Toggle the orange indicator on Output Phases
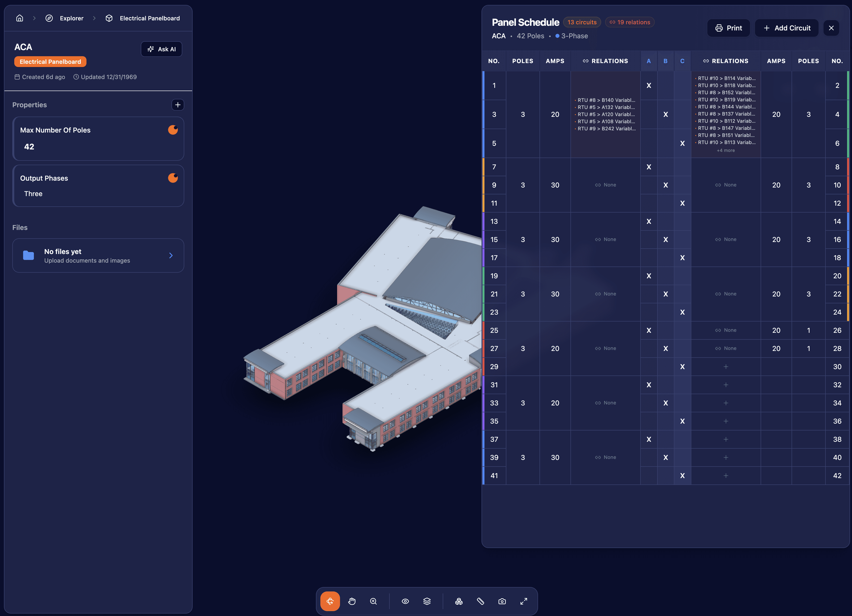Viewport: 852px width, 616px height. click(173, 178)
